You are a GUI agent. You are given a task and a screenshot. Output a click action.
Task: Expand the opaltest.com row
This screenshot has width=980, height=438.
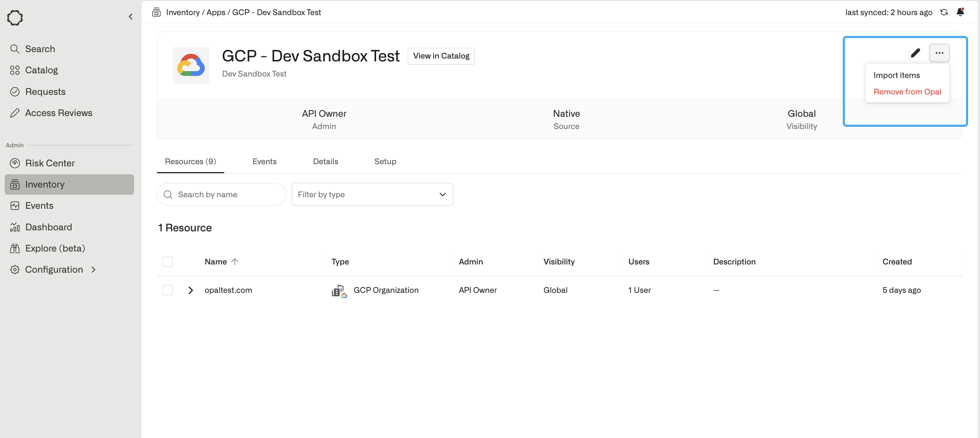point(191,290)
